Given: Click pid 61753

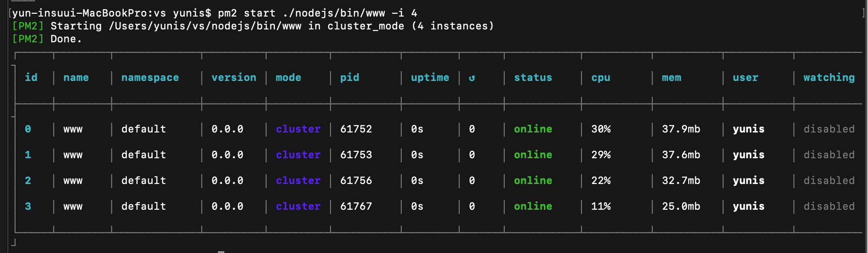Looking at the screenshot, I should [356, 155].
